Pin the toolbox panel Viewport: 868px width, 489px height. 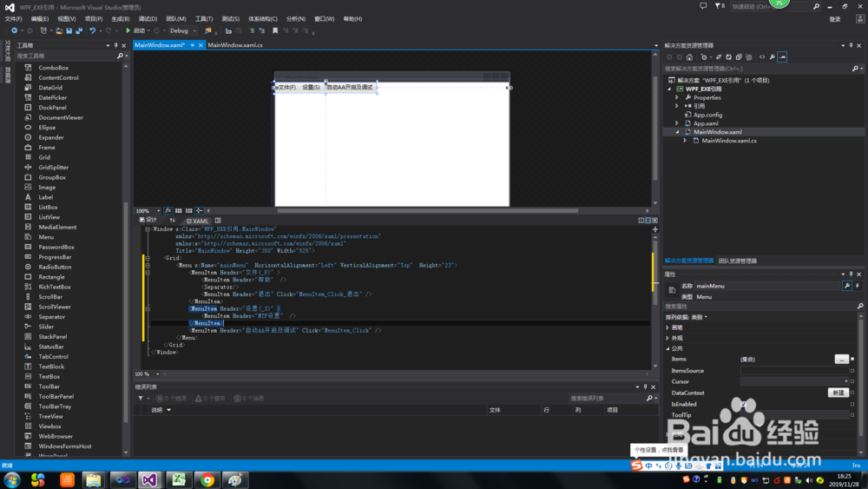coord(115,45)
